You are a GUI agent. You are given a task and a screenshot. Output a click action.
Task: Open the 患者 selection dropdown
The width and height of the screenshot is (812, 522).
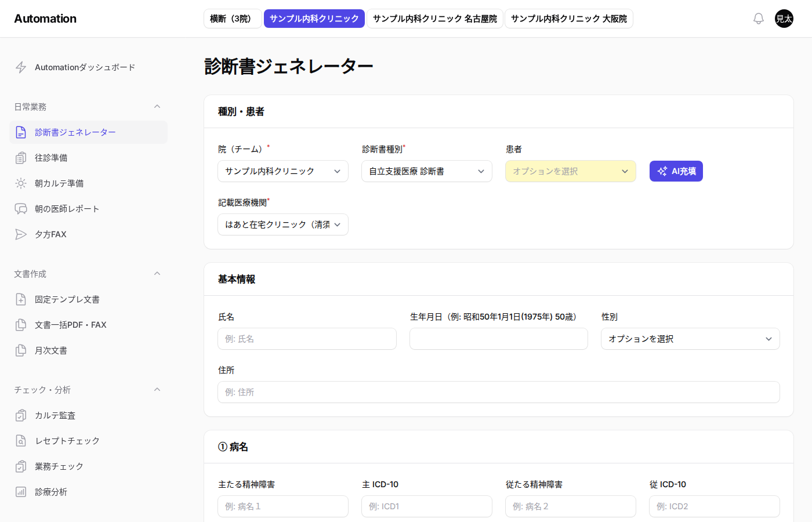point(571,171)
